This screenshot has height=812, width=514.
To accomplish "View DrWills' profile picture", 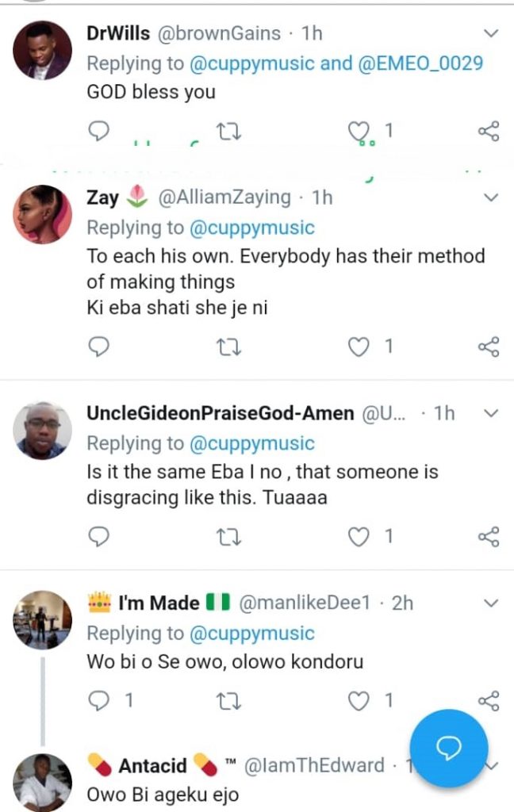I will coord(43,50).
